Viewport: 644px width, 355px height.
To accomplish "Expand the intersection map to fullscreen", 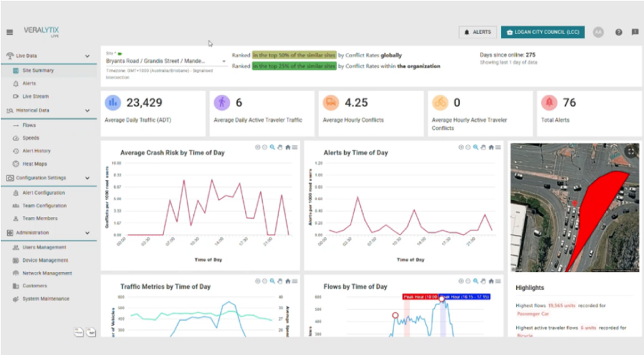I will [630, 151].
